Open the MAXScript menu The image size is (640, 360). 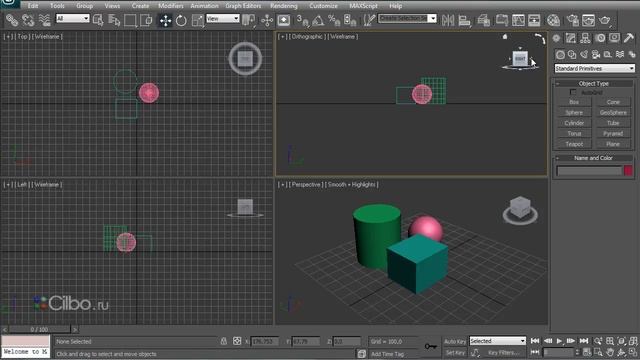363,6
